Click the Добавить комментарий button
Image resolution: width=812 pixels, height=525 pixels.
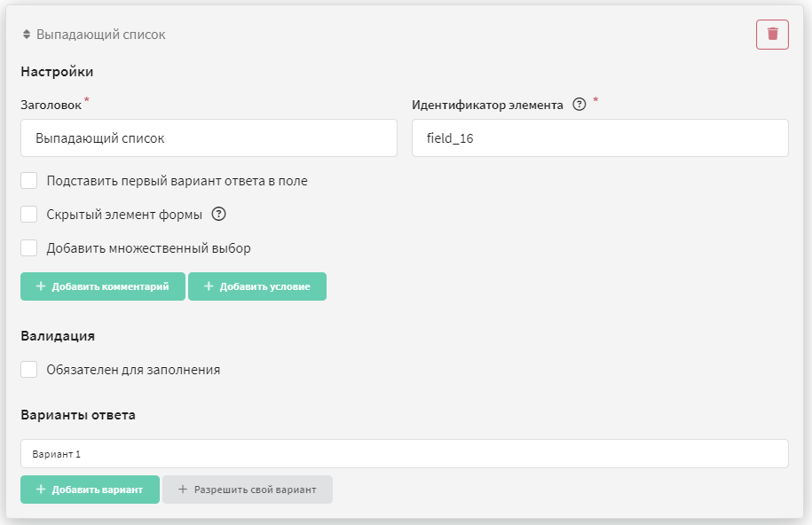(103, 286)
